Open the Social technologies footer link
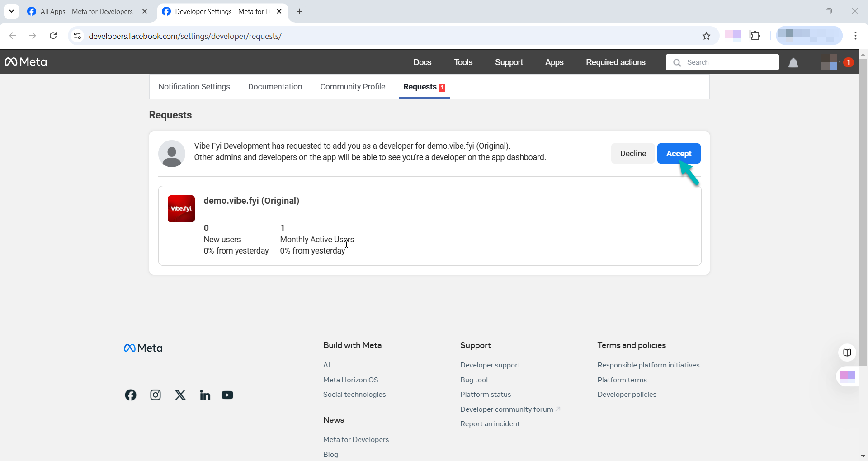868x461 pixels. tap(354, 395)
